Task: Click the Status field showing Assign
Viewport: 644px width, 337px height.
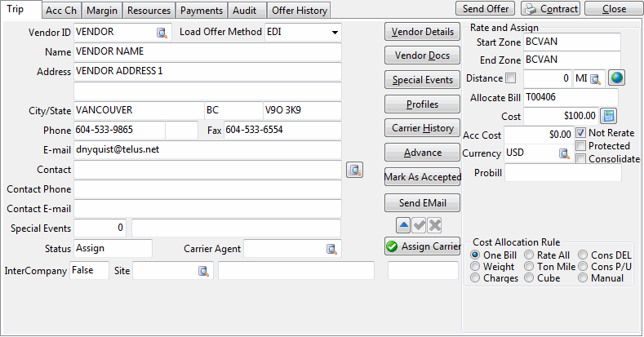Action: [x=113, y=248]
